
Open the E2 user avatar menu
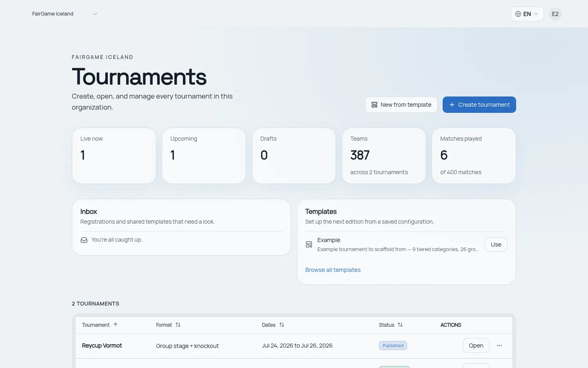click(555, 14)
